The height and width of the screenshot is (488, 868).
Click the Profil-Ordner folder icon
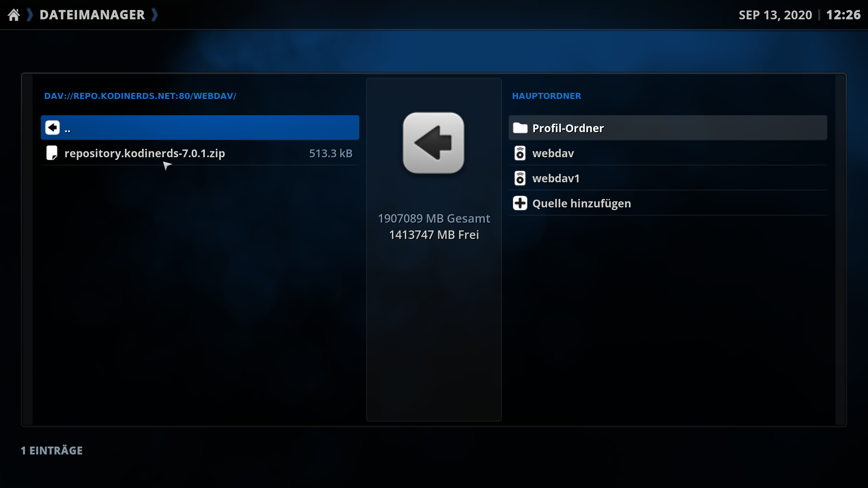click(x=520, y=128)
